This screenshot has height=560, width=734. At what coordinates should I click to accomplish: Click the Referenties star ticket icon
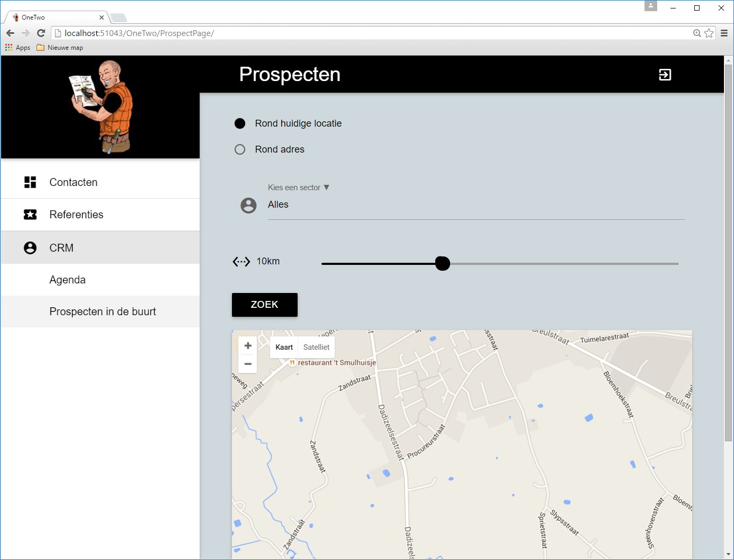(30, 215)
